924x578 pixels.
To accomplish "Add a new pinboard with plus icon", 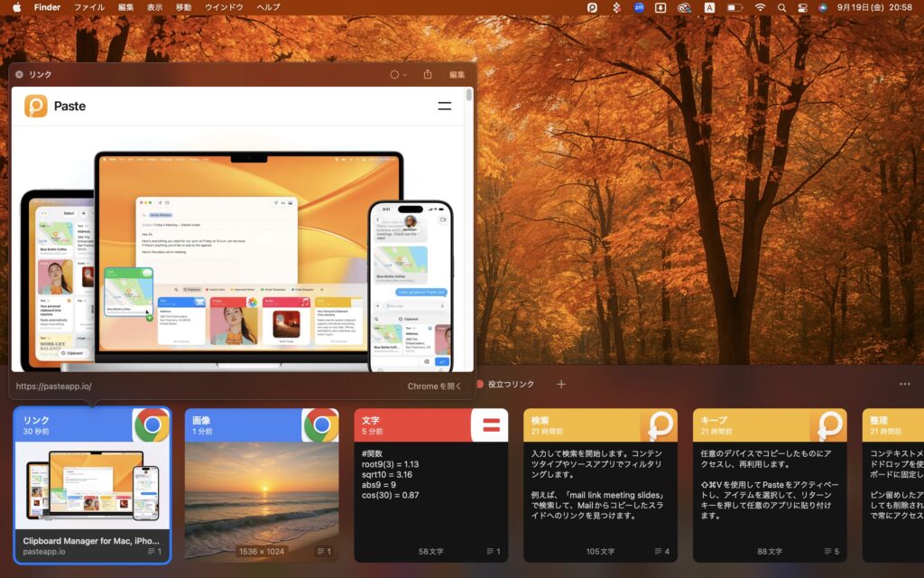I will (x=561, y=385).
